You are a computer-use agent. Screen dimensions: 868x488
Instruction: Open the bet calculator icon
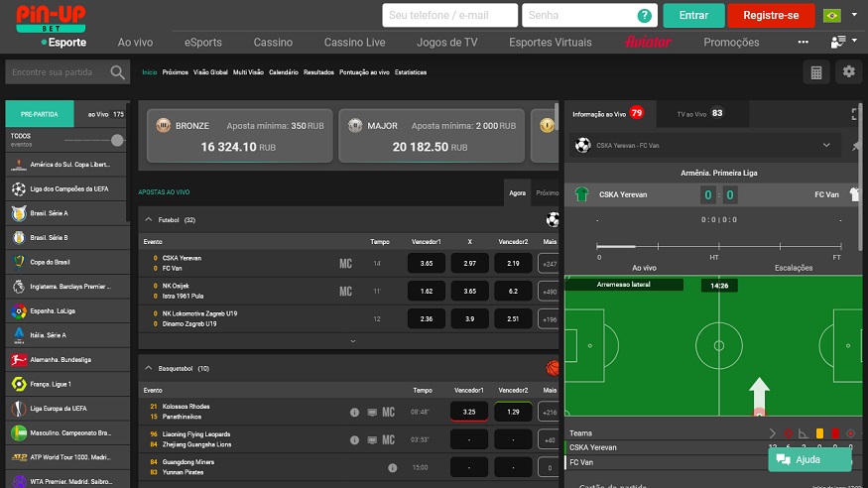point(816,72)
